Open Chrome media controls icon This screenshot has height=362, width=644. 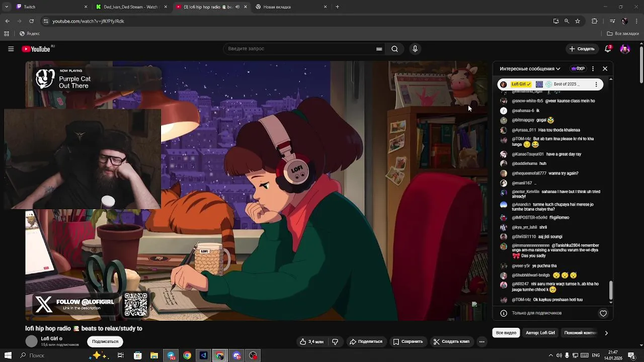pyautogui.click(x=612, y=21)
